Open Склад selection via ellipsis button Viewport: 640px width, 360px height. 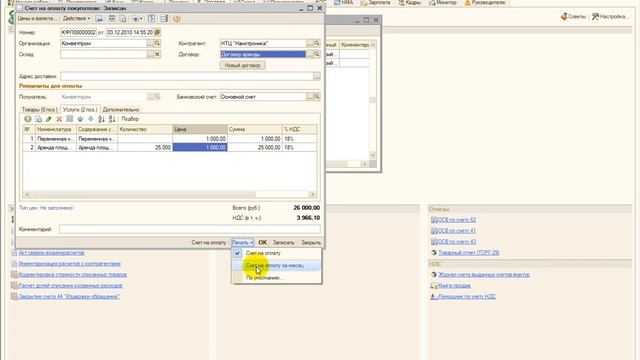coord(150,54)
